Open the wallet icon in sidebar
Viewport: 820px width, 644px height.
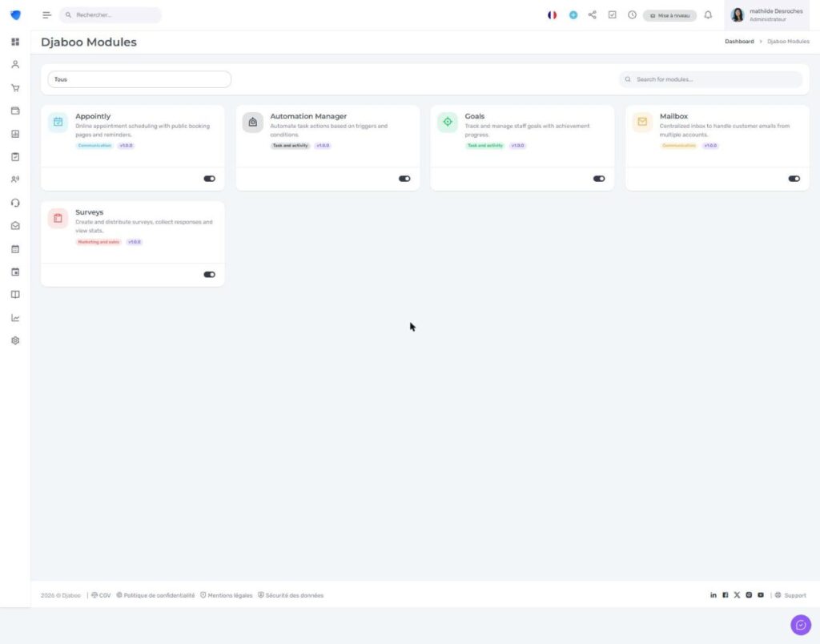15,111
